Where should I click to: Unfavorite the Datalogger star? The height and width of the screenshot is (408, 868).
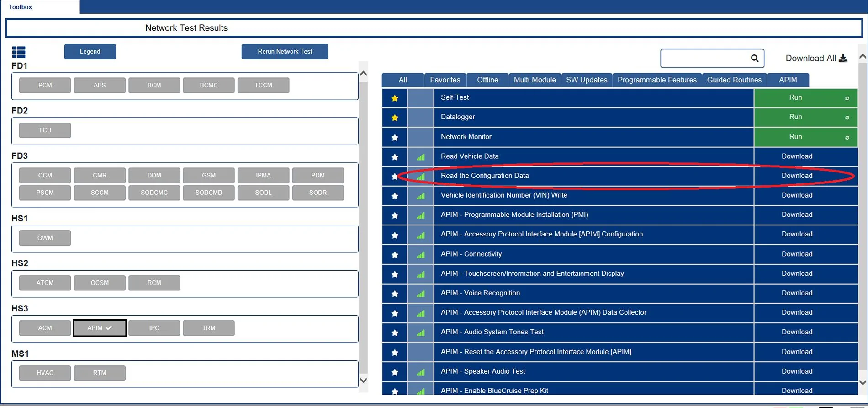(x=395, y=118)
